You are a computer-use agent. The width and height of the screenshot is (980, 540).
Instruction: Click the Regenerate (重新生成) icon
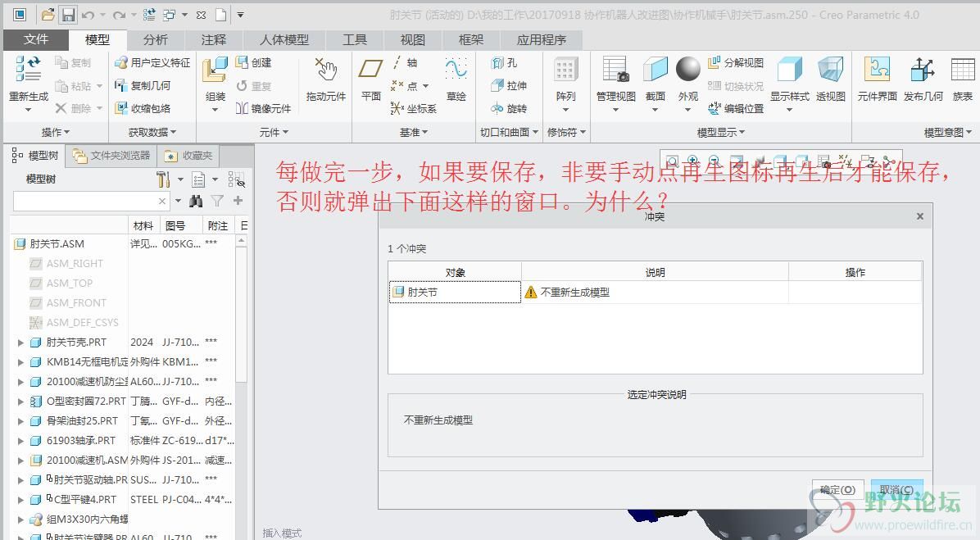point(28,69)
